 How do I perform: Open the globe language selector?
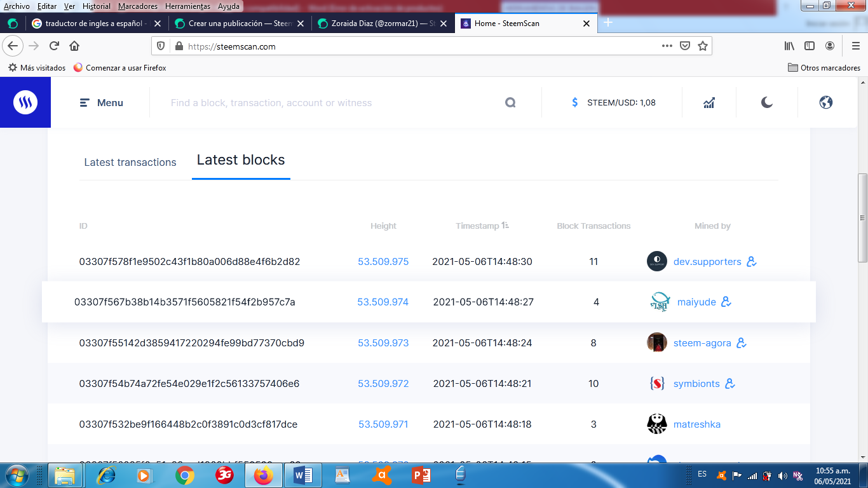pyautogui.click(x=826, y=102)
